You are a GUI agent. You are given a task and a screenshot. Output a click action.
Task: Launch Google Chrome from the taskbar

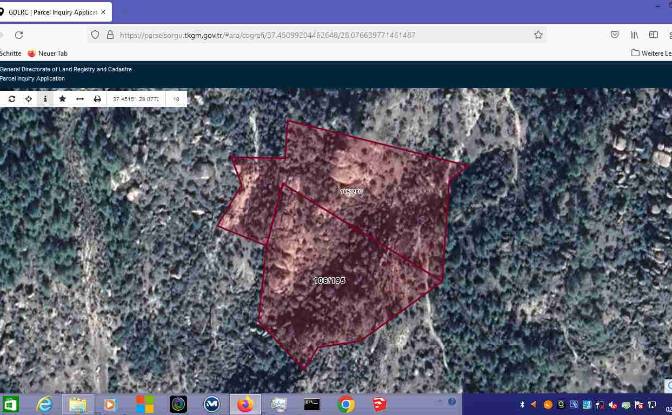345,404
